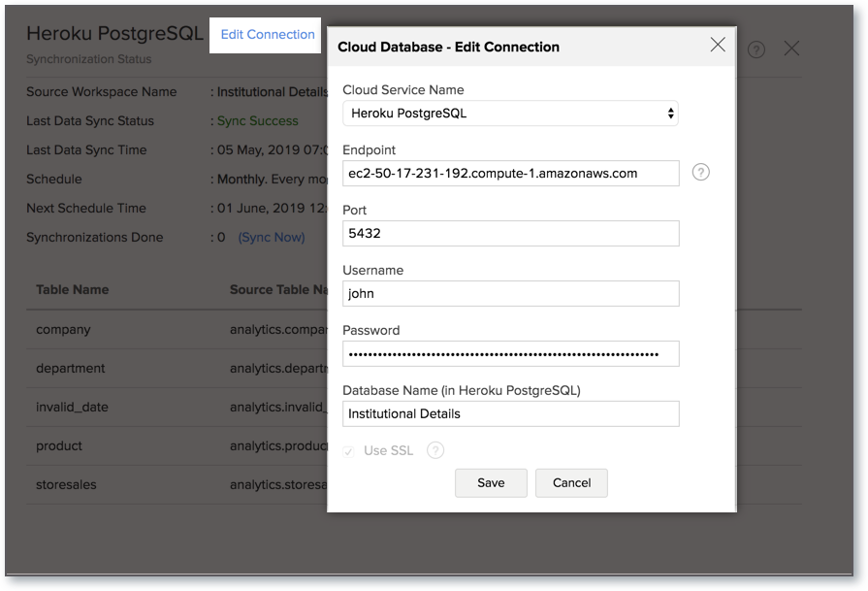Viewport: 868px width, 591px height.
Task: Click the Next Schedule Time label
Action: click(86, 209)
